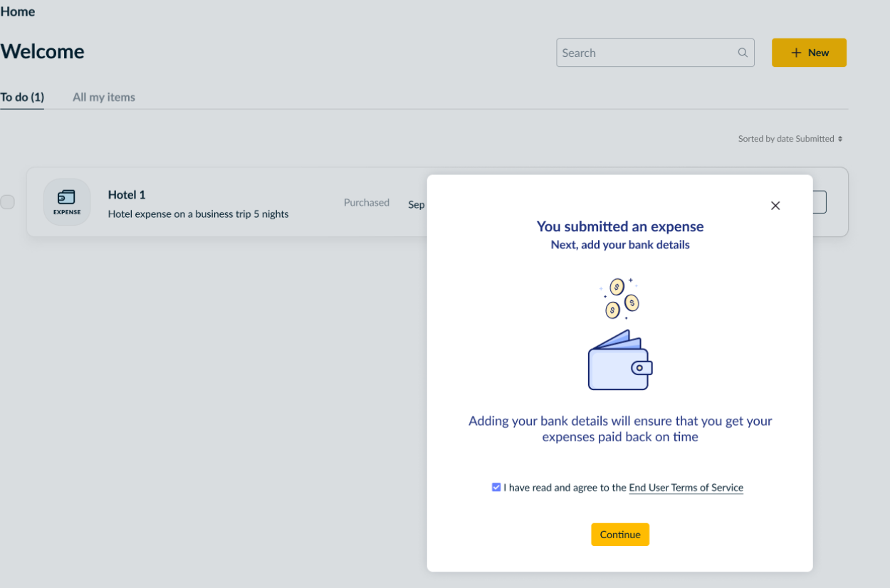Open the Sorted by date Submitted dropdown
890x588 pixels.
click(789, 139)
